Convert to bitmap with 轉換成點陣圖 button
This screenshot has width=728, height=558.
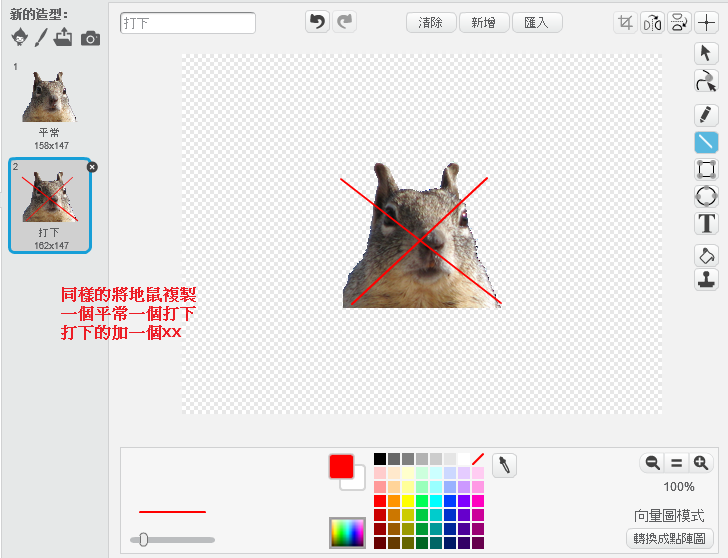tap(667, 538)
